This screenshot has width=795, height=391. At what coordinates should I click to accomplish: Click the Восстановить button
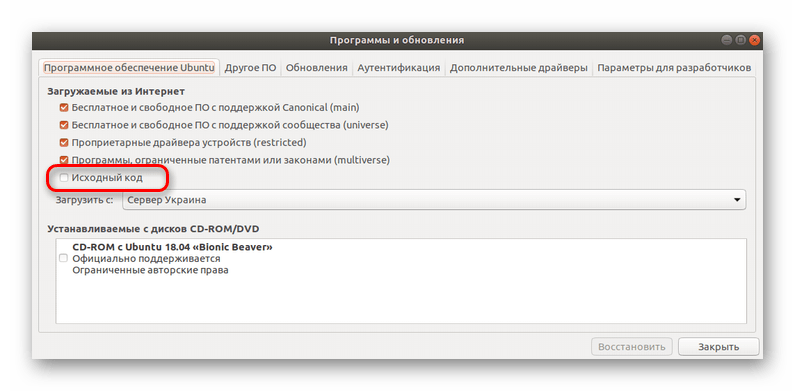pyautogui.click(x=632, y=347)
